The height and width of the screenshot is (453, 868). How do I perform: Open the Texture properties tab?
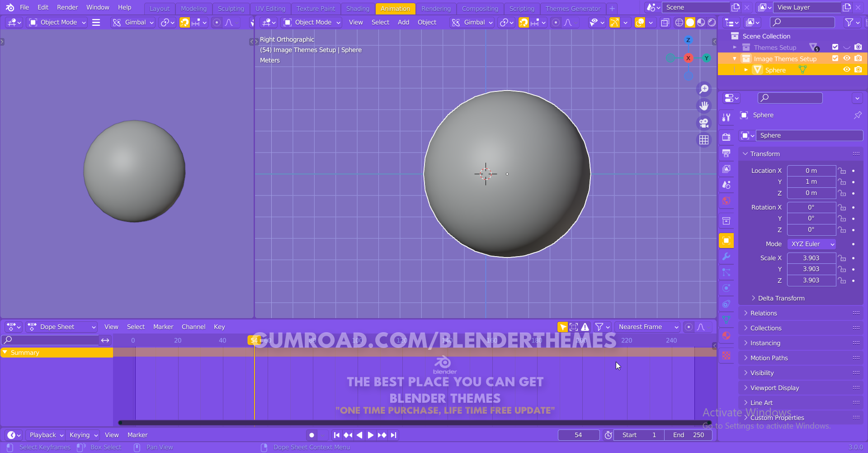[726, 356]
